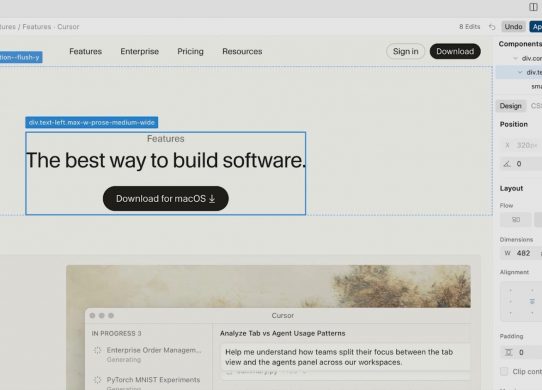Click the IN PROGRESS 3 section header
Image resolution: width=542 pixels, height=390 pixels.
pos(116,333)
